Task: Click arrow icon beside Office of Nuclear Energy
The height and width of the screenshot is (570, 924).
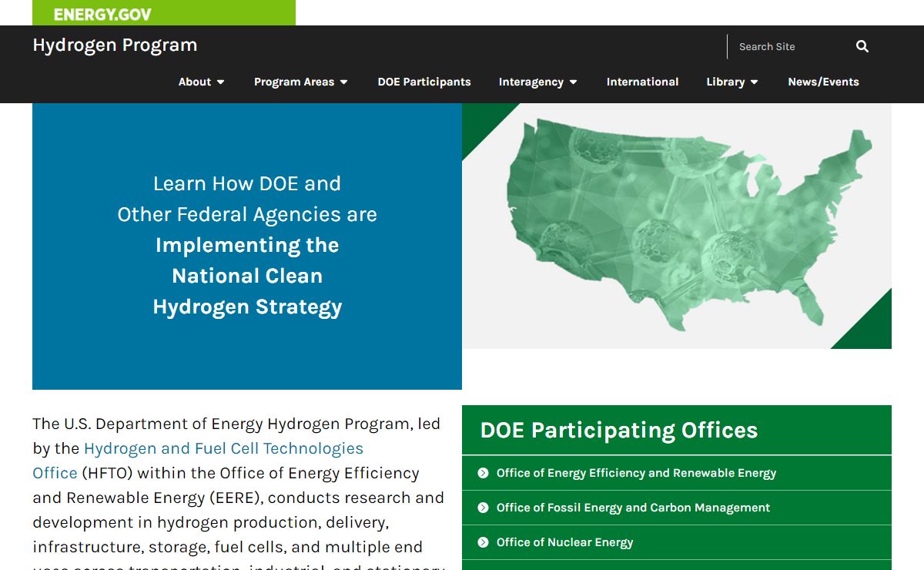Action: click(483, 542)
